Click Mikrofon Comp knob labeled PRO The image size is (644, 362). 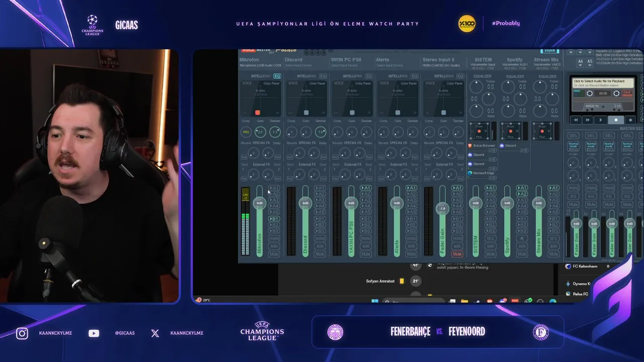click(x=246, y=132)
